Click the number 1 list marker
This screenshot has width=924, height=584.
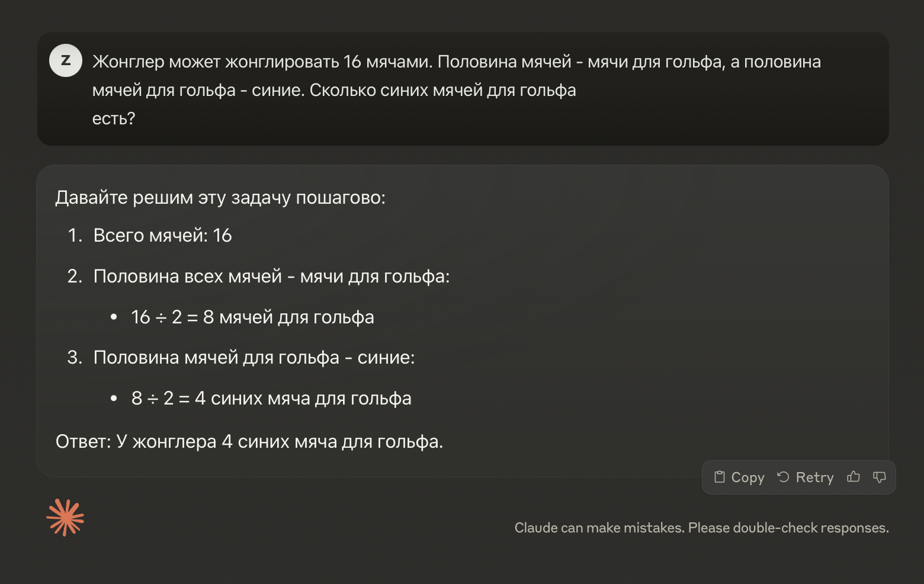[75, 235]
